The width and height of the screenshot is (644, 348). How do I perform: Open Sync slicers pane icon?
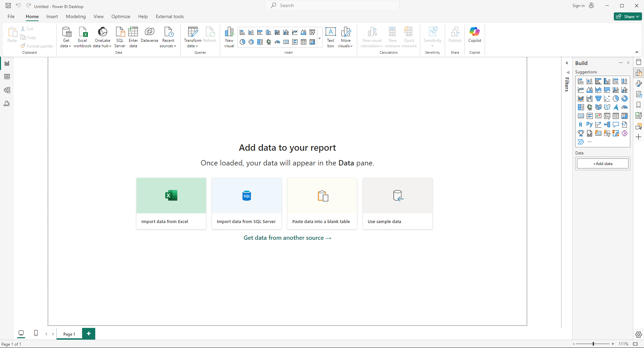tap(639, 116)
